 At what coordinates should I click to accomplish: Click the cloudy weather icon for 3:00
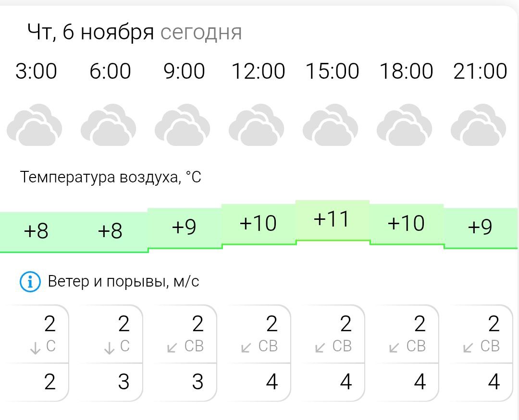(x=35, y=125)
